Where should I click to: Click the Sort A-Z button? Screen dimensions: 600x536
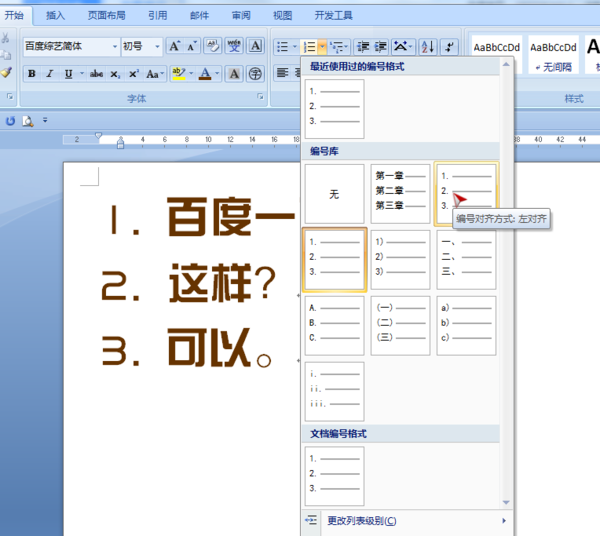coord(428,47)
